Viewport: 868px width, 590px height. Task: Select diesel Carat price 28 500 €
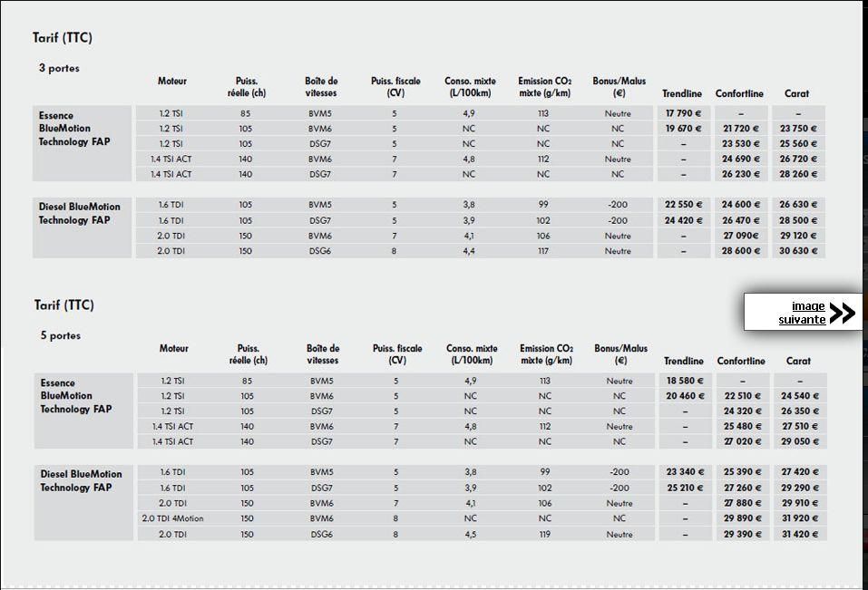coord(798,220)
